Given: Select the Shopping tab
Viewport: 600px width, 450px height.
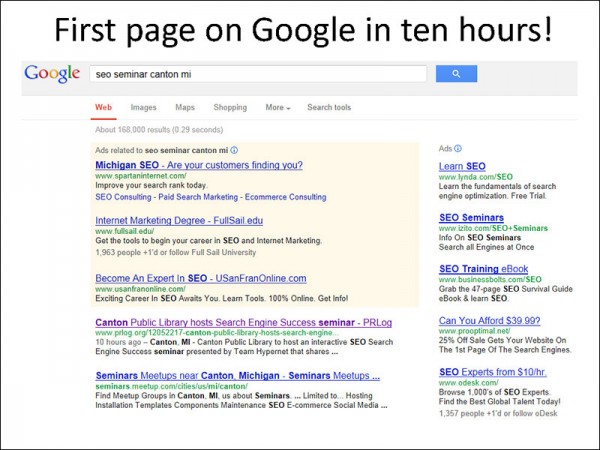Looking at the screenshot, I should (229, 107).
